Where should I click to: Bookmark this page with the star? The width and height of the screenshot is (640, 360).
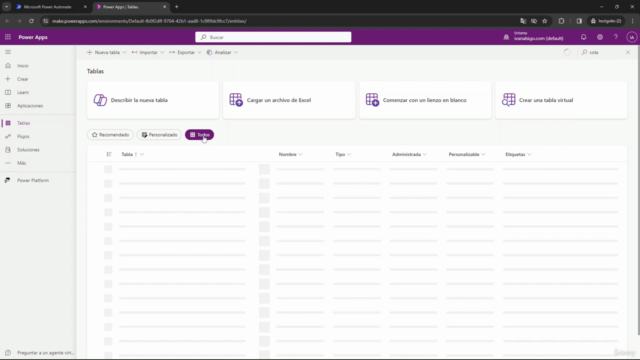tap(544, 21)
